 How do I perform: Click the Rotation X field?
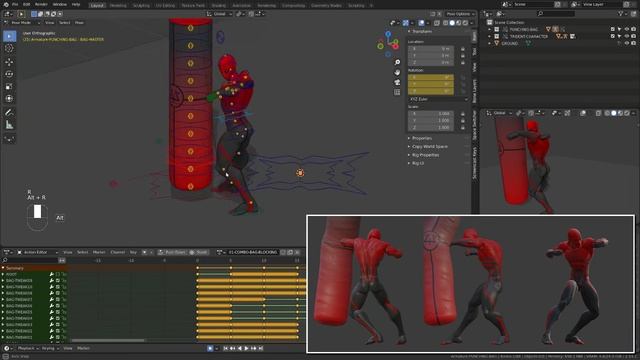click(431, 77)
